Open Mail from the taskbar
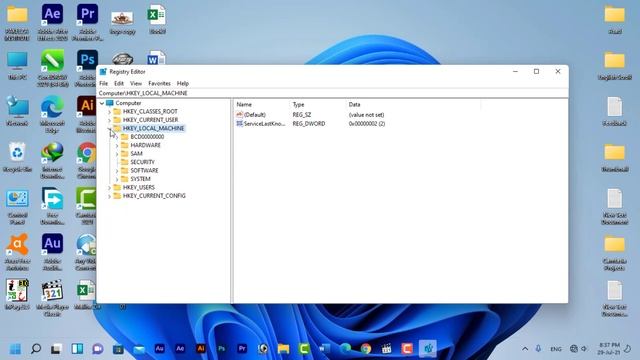The image size is (640, 360). (139, 349)
